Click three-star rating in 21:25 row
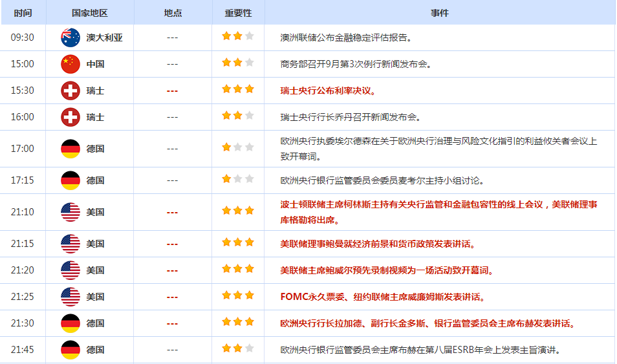Viewport: 617px width, 364px height. (237, 295)
